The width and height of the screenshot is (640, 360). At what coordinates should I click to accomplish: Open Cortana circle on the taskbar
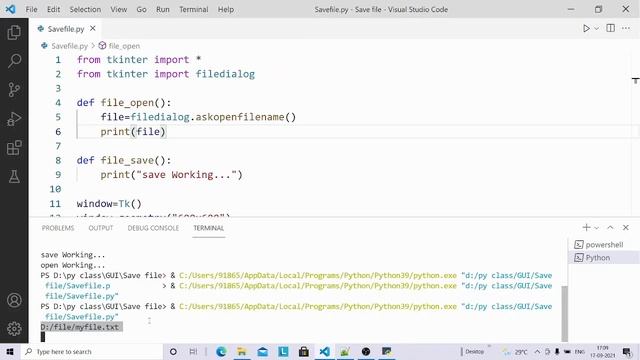click(x=173, y=351)
